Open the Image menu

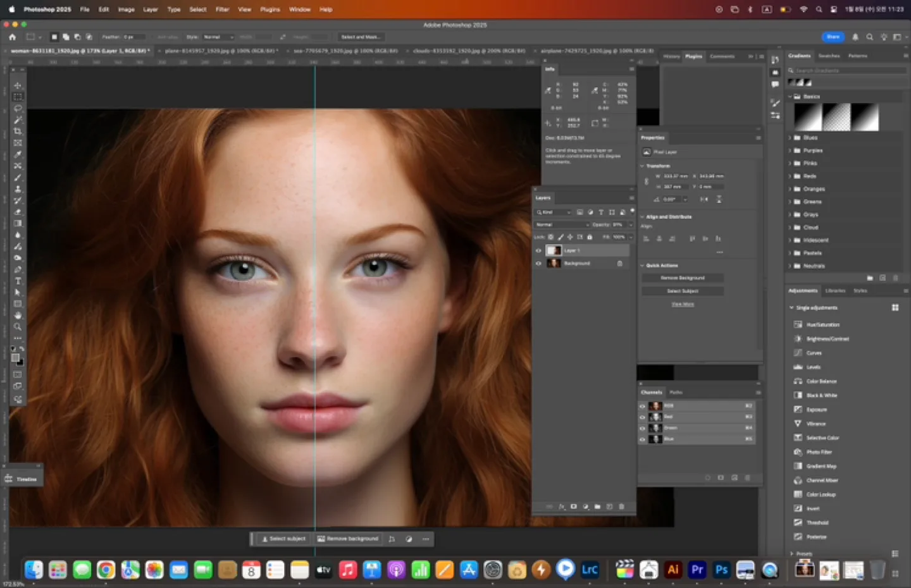tap(127, 9)
